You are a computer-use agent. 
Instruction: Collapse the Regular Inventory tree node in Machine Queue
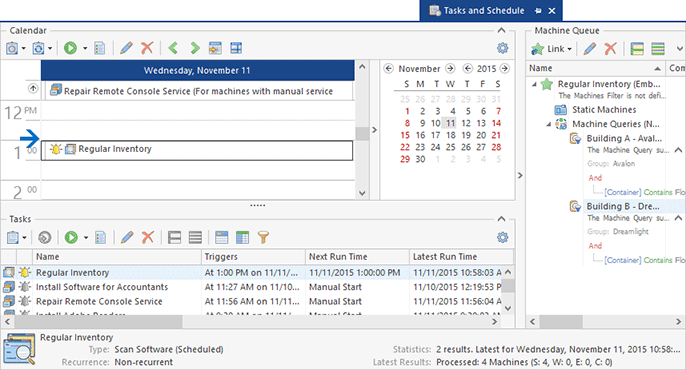534,84
